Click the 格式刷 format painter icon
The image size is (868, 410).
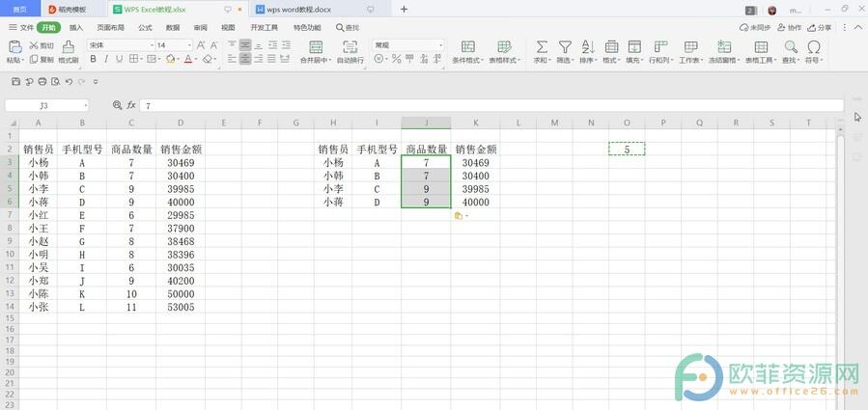pyautogui.click(x=69, y=46)
